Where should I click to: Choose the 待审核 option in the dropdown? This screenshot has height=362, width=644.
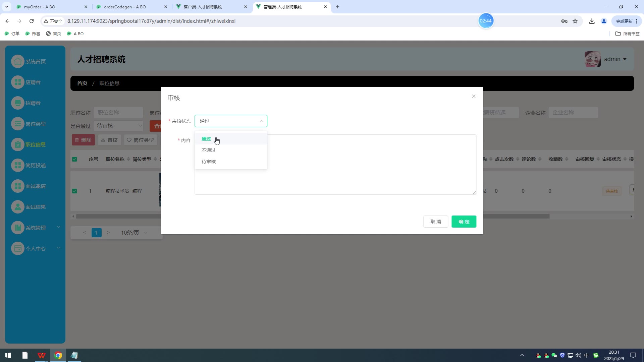coord(209,162)
